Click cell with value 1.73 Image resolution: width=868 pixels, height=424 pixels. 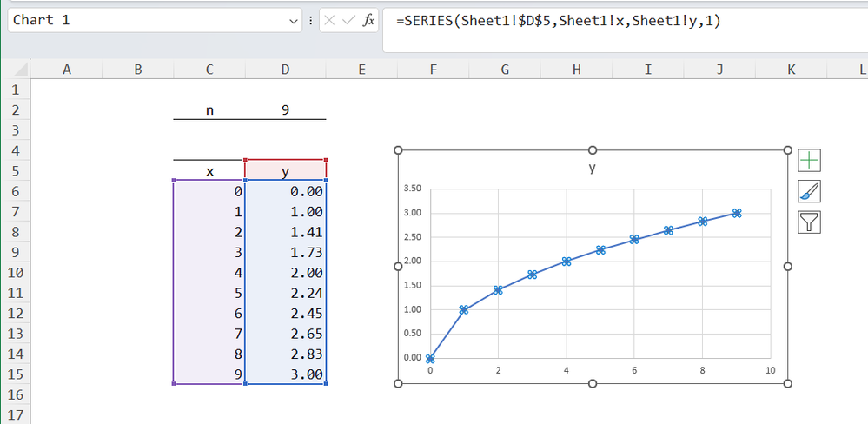(x=285, y=253)
